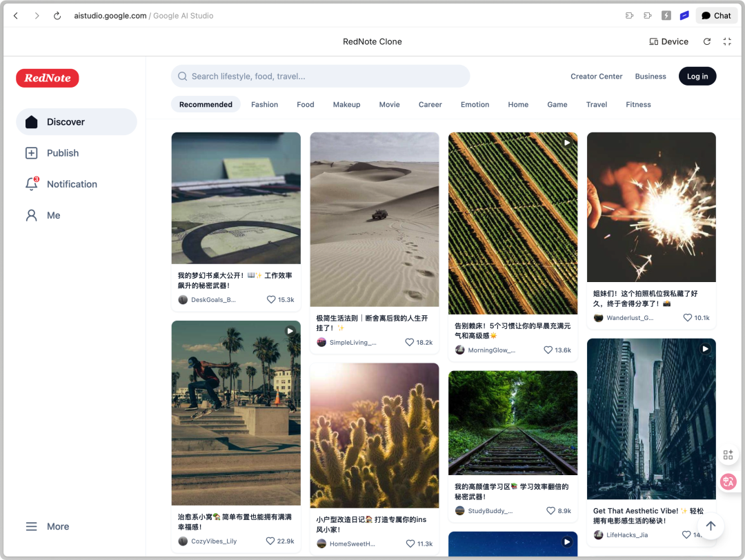Open the Me profile icon
Image resolution: width=745 pixels, height=560 pixels.
coord(31,214)
